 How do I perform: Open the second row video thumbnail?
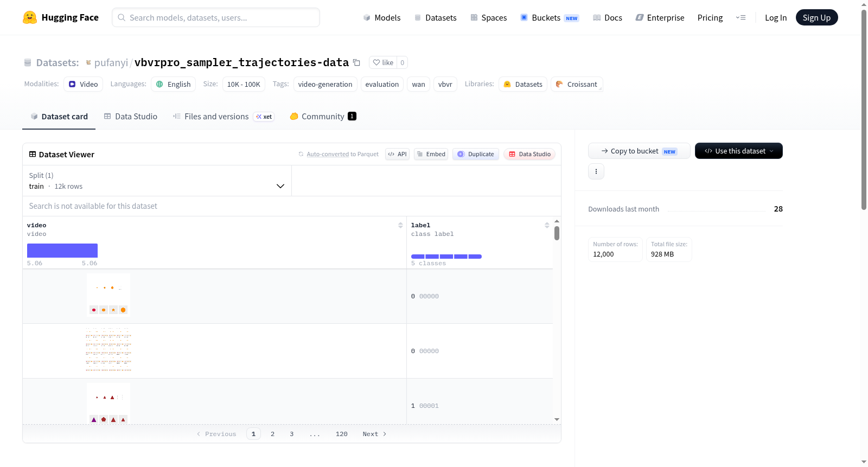[108, 350]
